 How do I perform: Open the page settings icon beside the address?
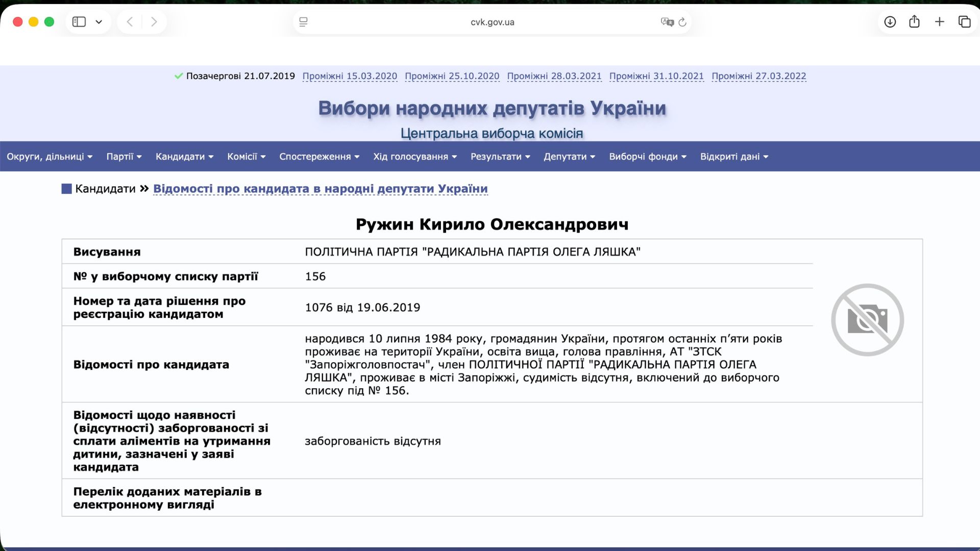[x=304, y=22]
